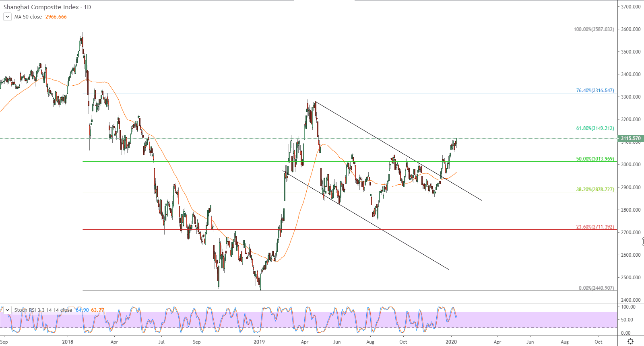Select the 61.80%(3149.212) Fibonacci label
Screen dimensions: 644x346
595,128
